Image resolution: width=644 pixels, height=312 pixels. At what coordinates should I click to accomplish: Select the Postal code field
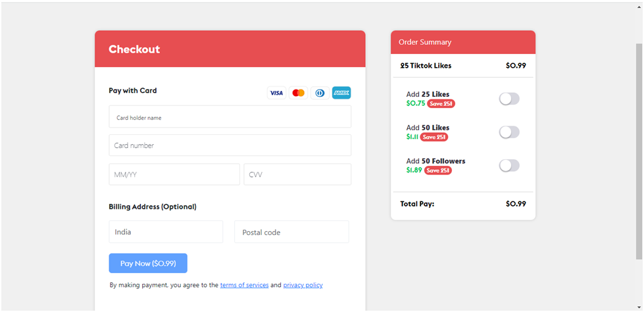(291, 232)
